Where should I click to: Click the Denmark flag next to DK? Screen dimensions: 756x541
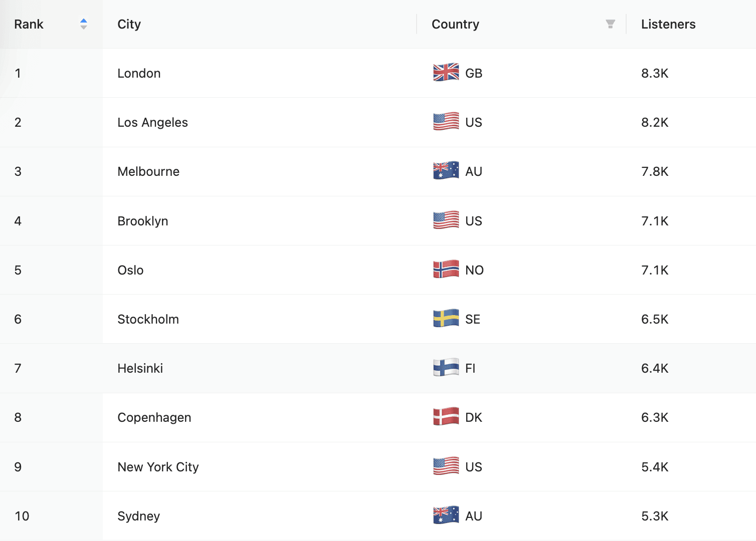point(446,417)
